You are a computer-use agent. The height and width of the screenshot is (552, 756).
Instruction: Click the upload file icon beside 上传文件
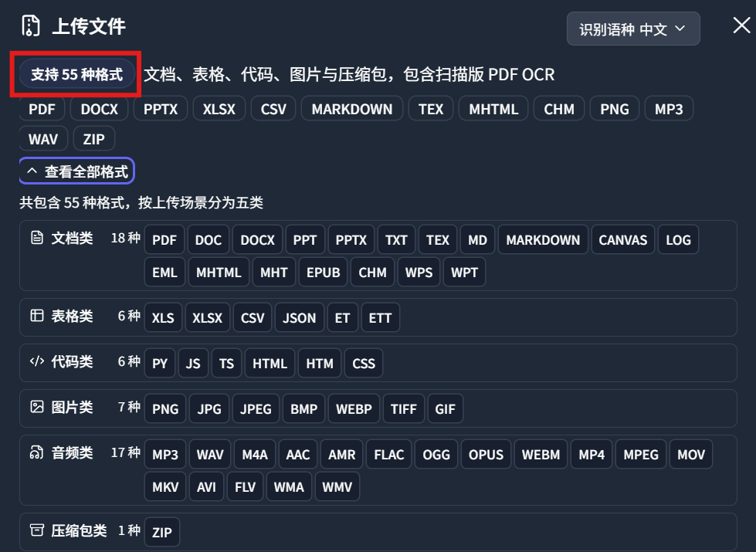[x=31, y=25]
